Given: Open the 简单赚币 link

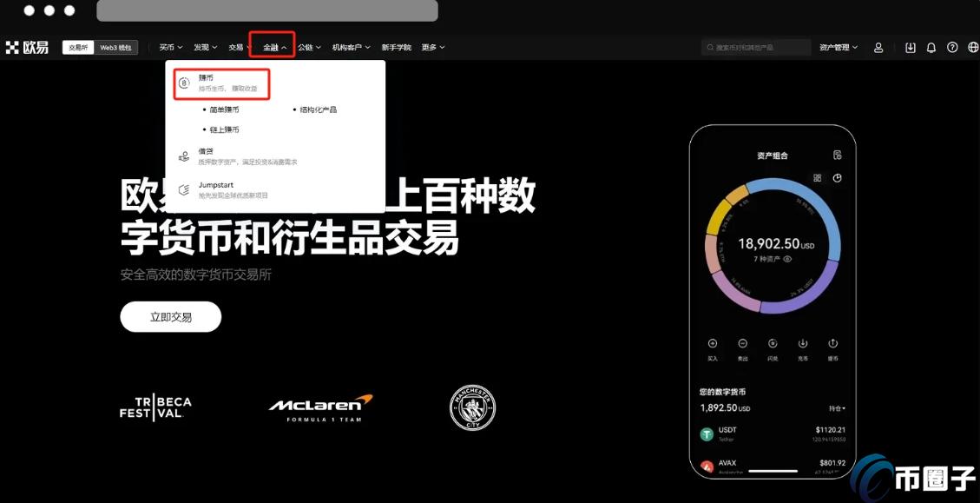Looking at the screenshot, I should point(225,109).
